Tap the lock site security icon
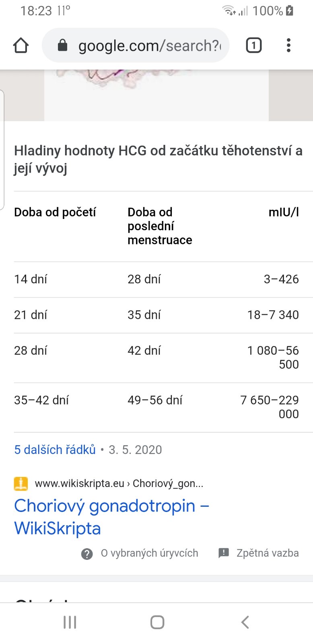 [x=62, y=45]
